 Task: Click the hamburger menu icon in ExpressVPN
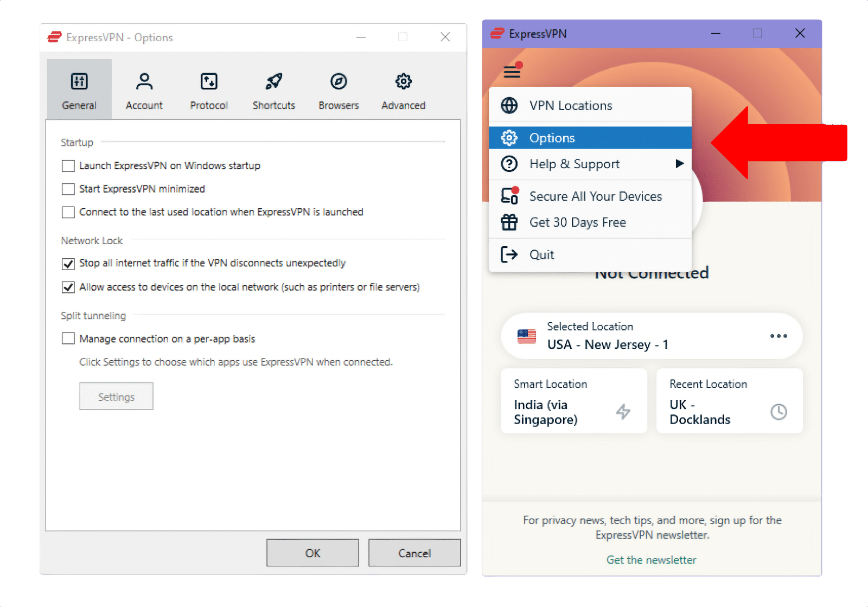[x=512, y=71]
